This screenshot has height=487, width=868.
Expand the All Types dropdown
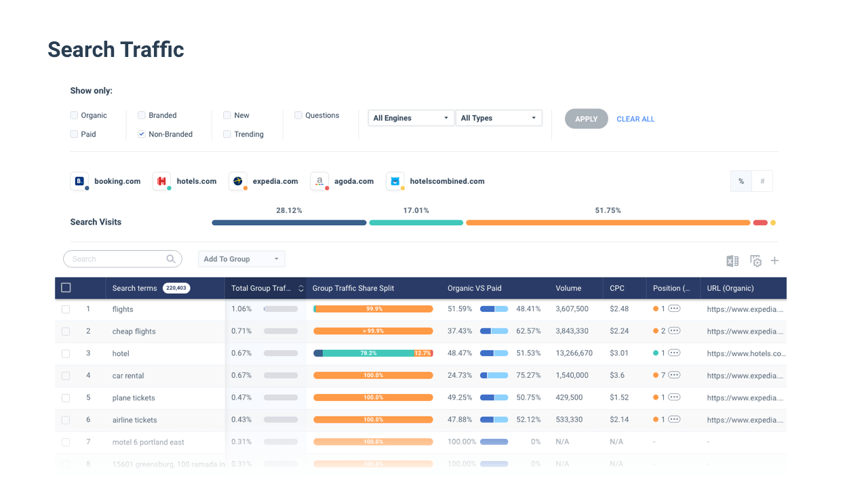pyautogui.click(x=498, y=118)
